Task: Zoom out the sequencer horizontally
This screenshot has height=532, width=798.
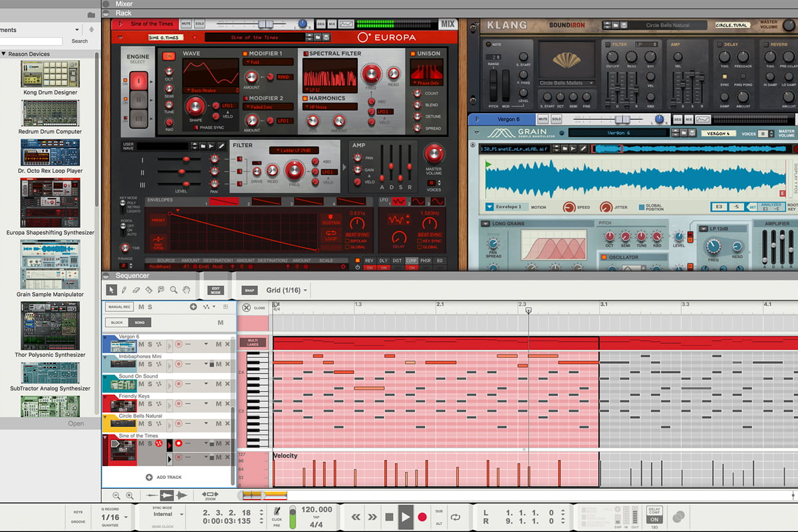Action: [x=116, y=495]
